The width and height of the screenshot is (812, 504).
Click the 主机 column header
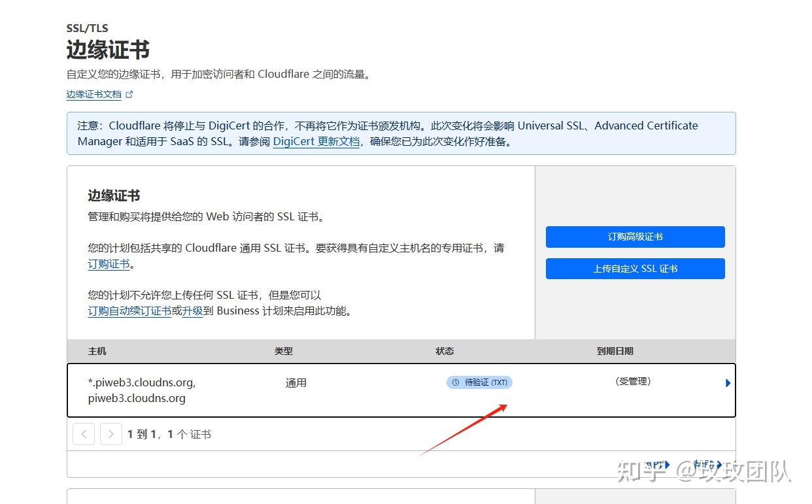[96, 351]
